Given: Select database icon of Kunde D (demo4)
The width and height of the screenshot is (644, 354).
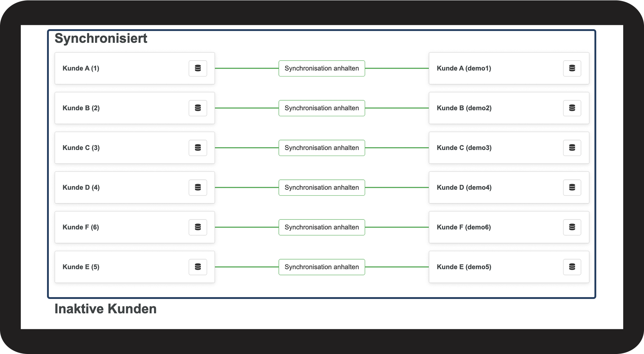Looking at the screenshot, I should pyautogui.click(x=572, y=188).
